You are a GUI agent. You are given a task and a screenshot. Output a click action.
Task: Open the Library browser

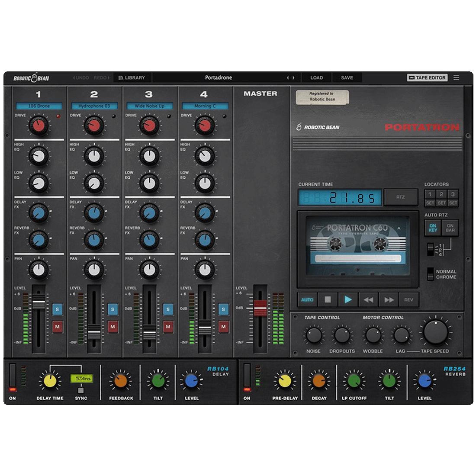[x=132, y=78]
